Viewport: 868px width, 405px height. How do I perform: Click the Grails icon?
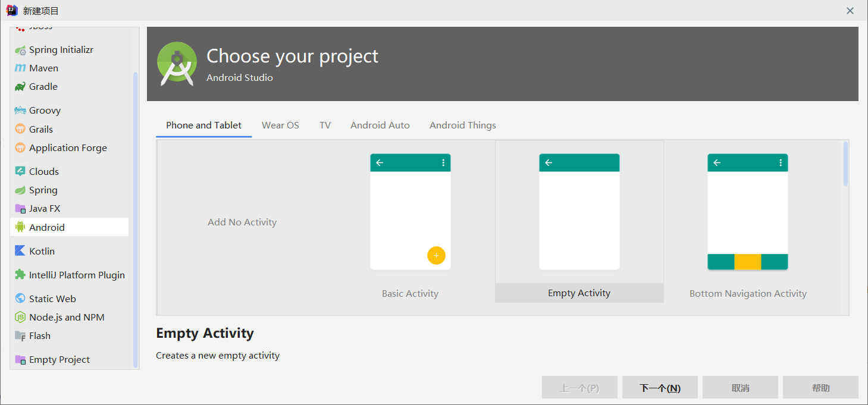[20, 129]
